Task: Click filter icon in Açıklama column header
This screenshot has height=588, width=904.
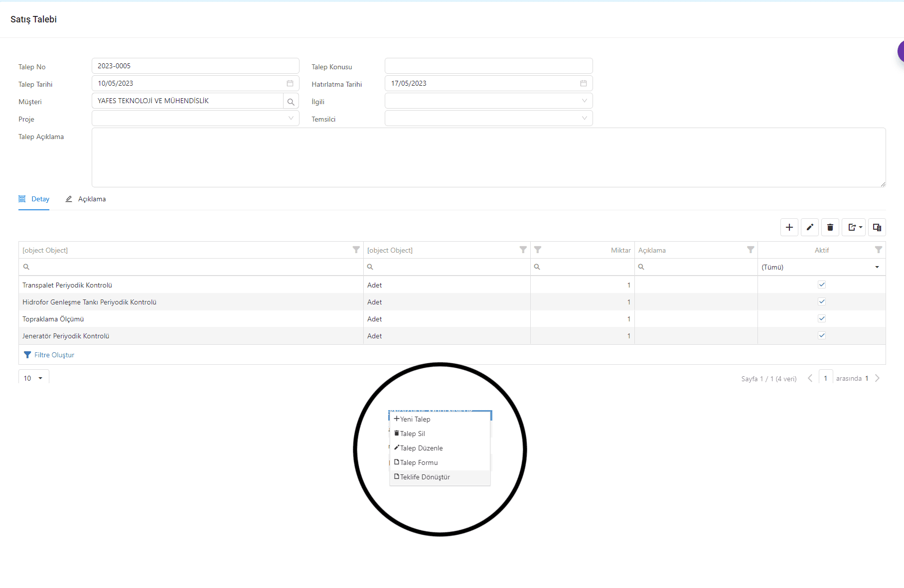Action: (751, 250)
